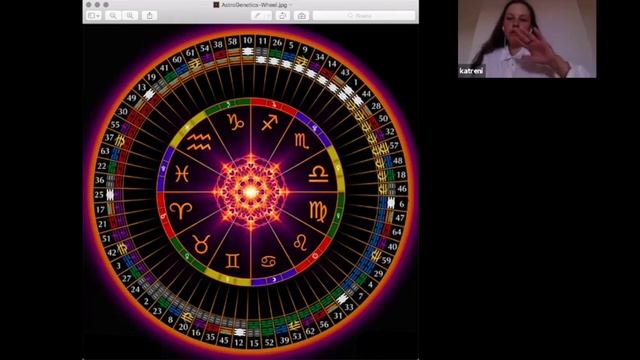Click the zoom in magnifier button
The height and width of the screenshot is (360, 640).
(x=130, y=16)
